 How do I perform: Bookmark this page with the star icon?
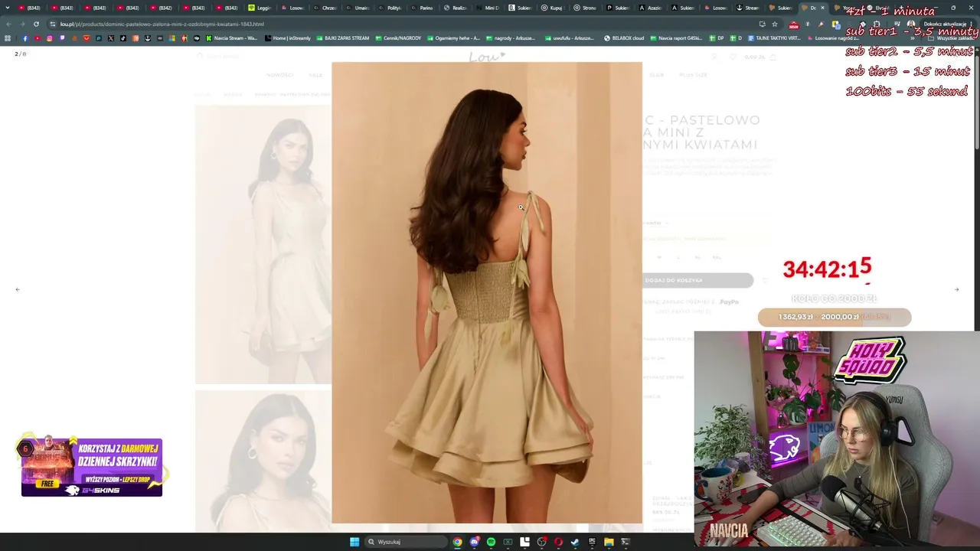[x=775, y=24]
